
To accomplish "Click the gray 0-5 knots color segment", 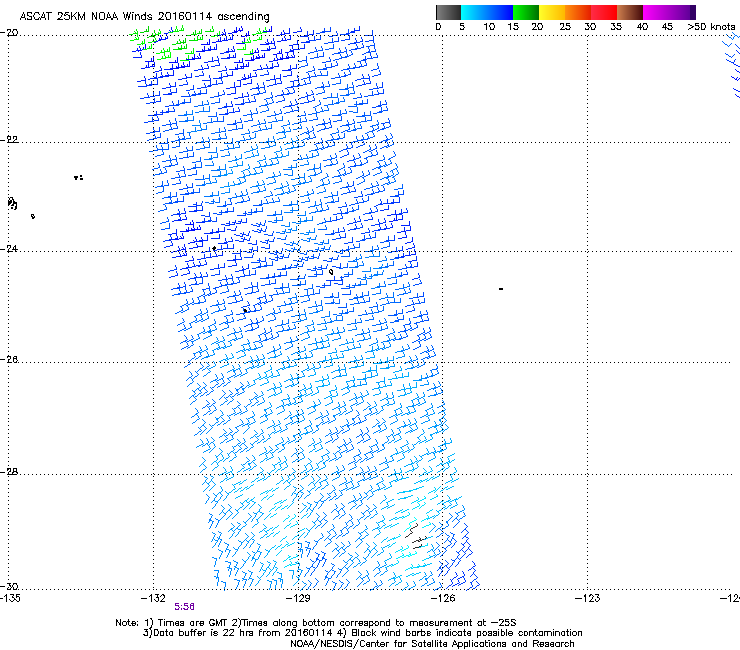I will pos(448,12).
